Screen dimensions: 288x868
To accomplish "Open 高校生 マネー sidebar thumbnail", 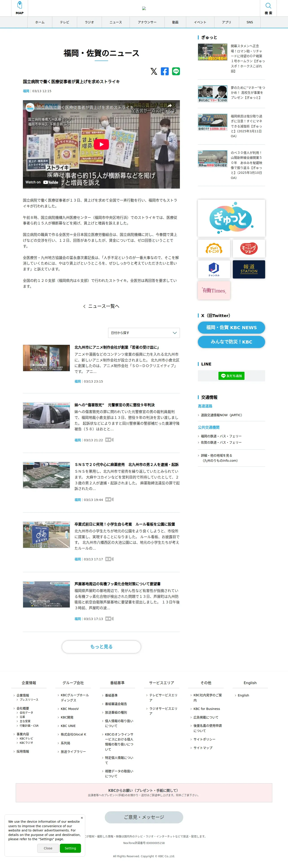I will [x=212, y=94].
